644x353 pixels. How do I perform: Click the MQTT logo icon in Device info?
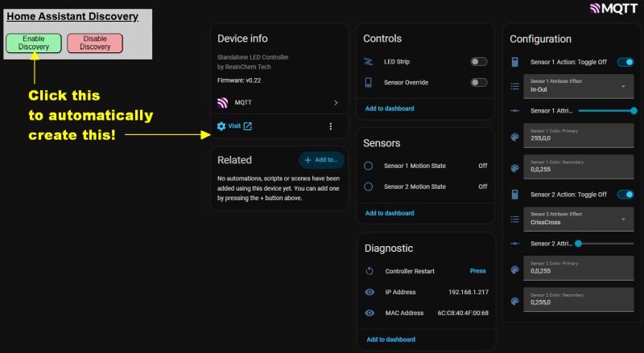click(x=223, y=103)
